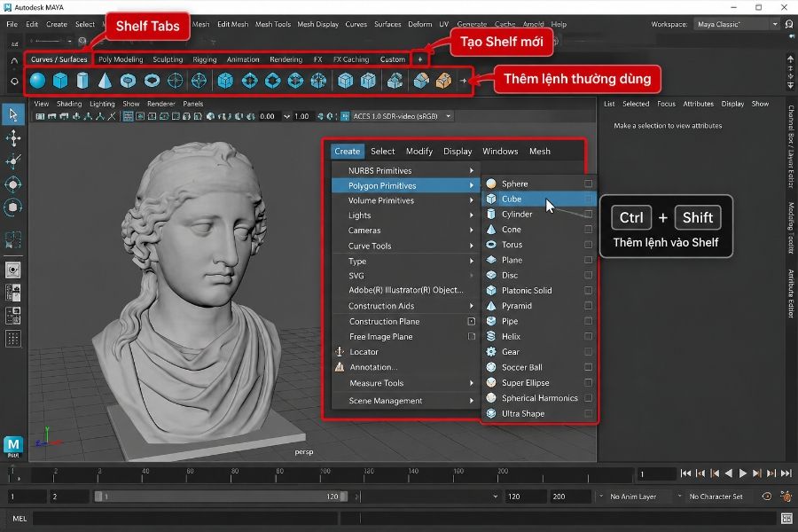Open the option box for Construction Plane

click(472, 321)
